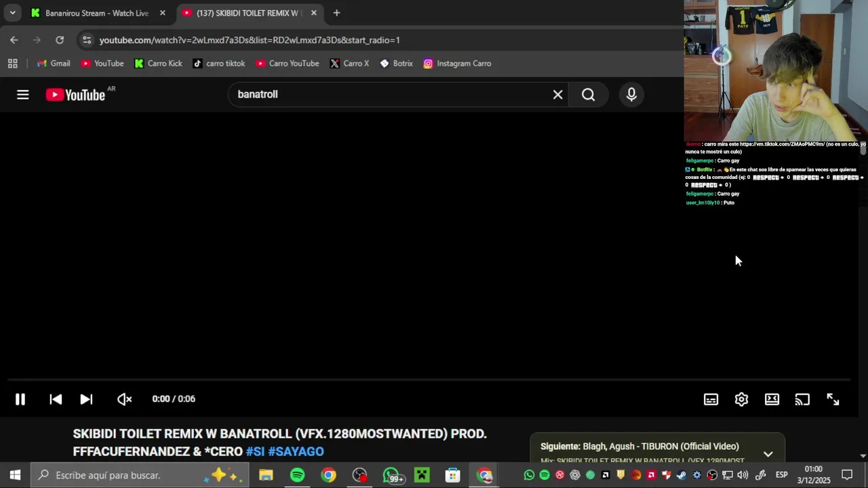The width and height of the screenshot is (868, 488).
Task: Open a new browser tab
Action: tap(336, 13)
